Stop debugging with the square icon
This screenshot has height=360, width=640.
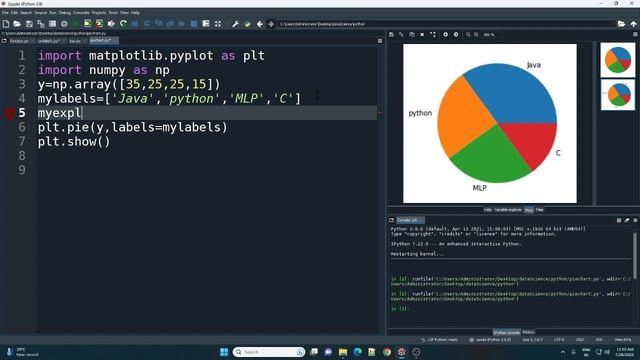tap(194, 24)
